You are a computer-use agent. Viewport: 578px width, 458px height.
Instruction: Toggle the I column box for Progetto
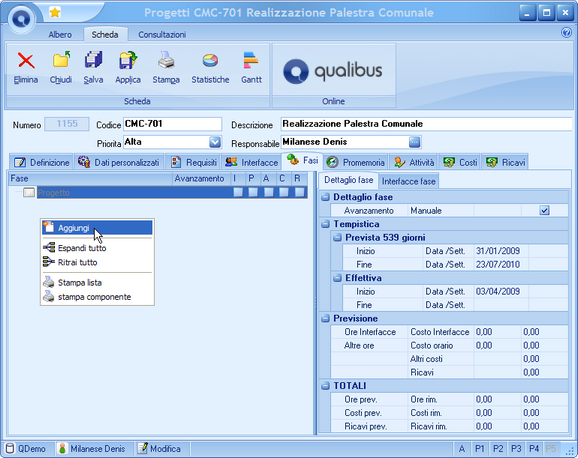[x=238, y=192]
